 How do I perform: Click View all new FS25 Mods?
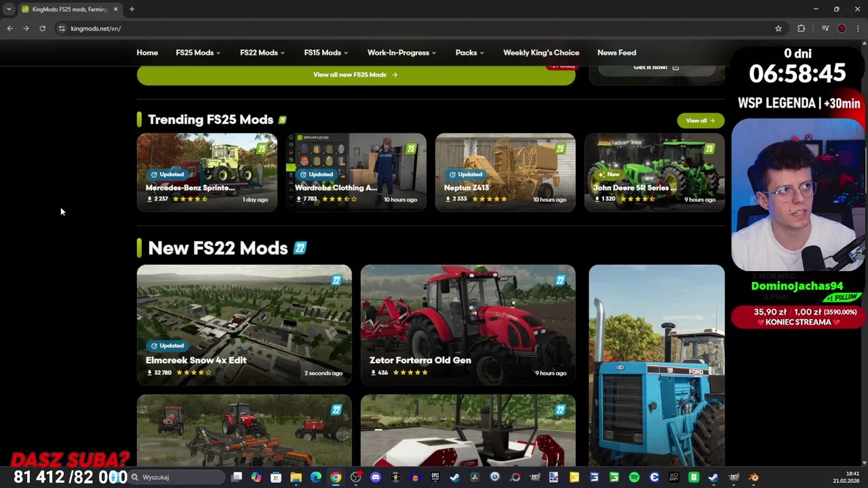[x=356, y=75]
